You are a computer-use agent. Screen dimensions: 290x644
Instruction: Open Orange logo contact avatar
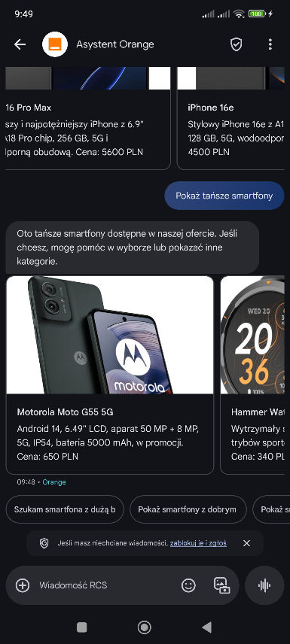pos(55,44)
